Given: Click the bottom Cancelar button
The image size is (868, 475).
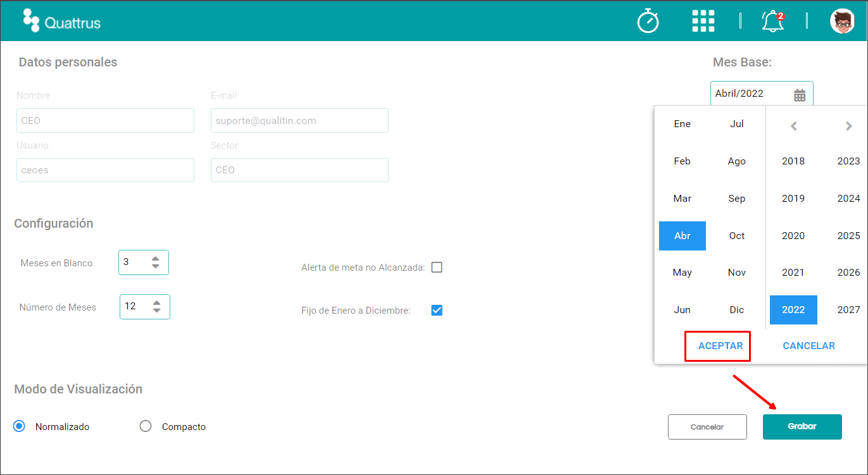Looking at the screenshot, I should pyautogui.click(x=707, y=427).
